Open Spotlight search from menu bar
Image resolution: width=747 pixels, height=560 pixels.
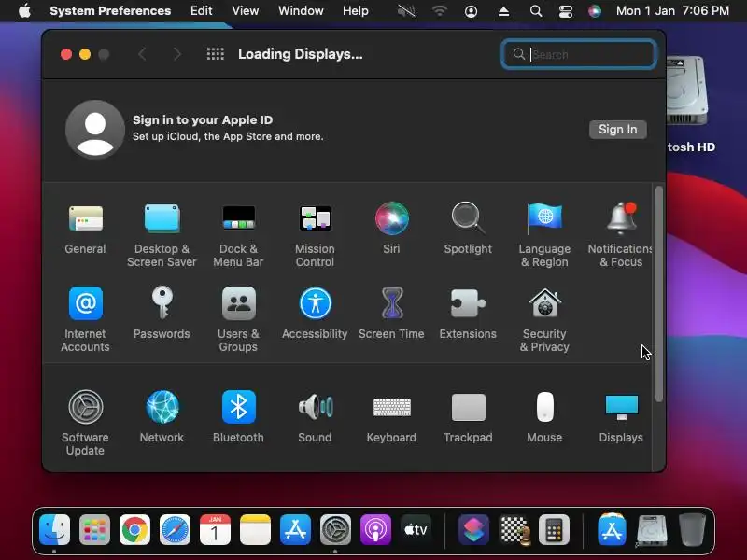coord(536,11)
